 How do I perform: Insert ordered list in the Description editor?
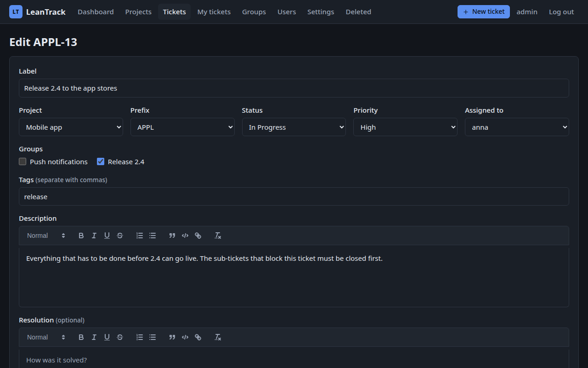[x=140, y=236]
